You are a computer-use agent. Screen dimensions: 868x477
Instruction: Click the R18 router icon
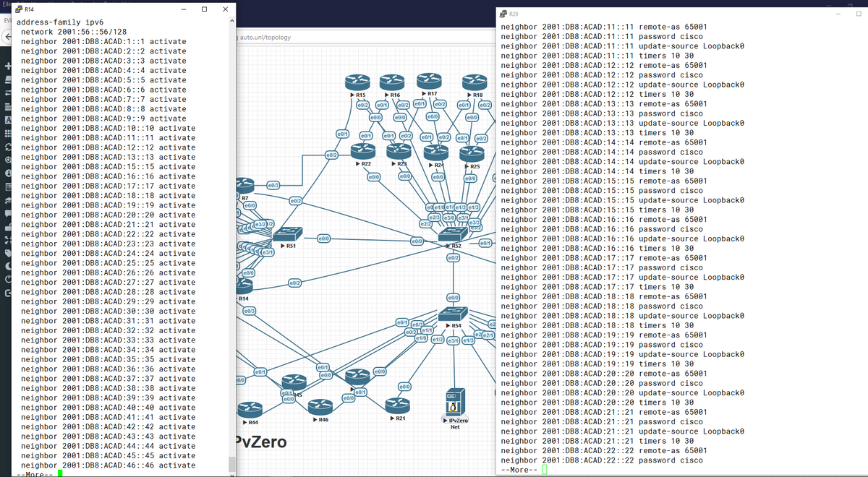475,82
